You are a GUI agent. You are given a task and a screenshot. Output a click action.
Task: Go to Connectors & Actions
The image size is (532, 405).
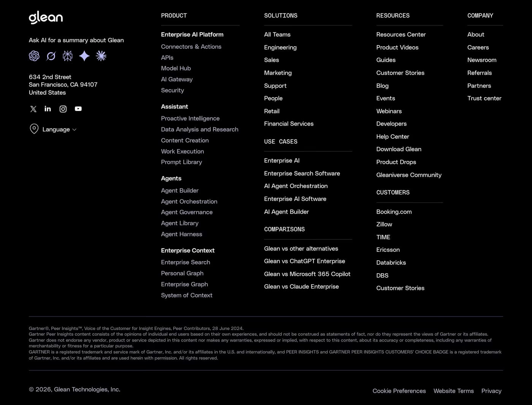191,47
